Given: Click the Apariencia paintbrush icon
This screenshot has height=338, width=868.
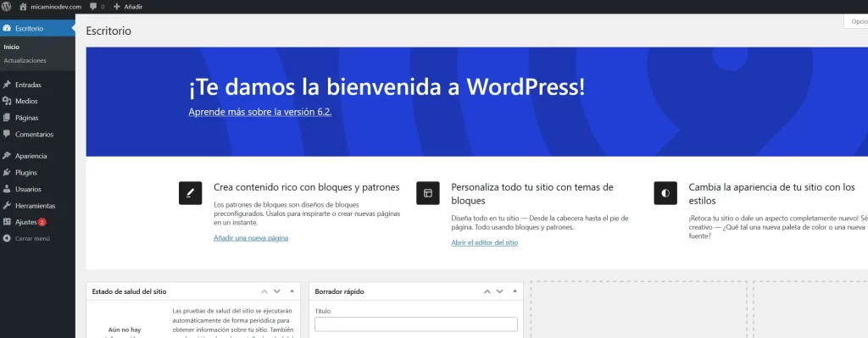Looking at the screenshot, I should (x=7, y=156).
